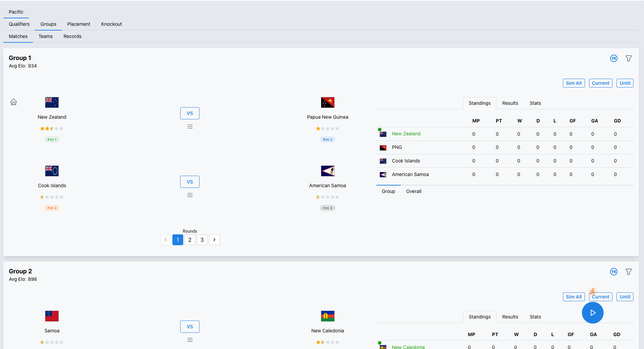The height and width of the screenshot is (349, 644).
Task: Go to next rounds page arrow
Action: 214,240
